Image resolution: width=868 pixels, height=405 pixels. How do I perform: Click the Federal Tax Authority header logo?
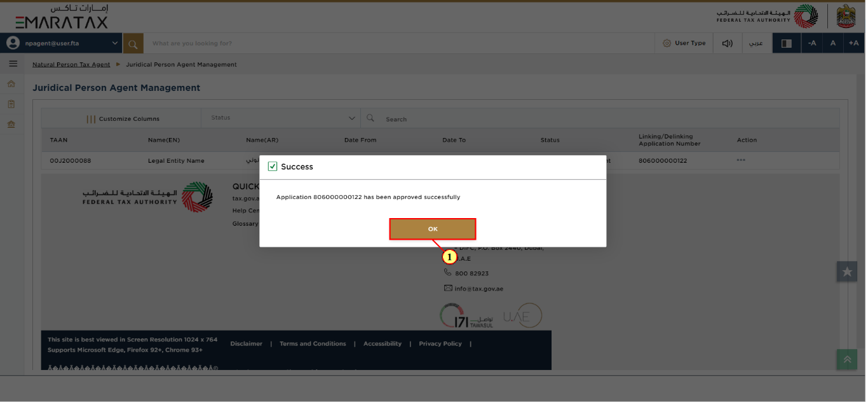[x=768, y=16]
